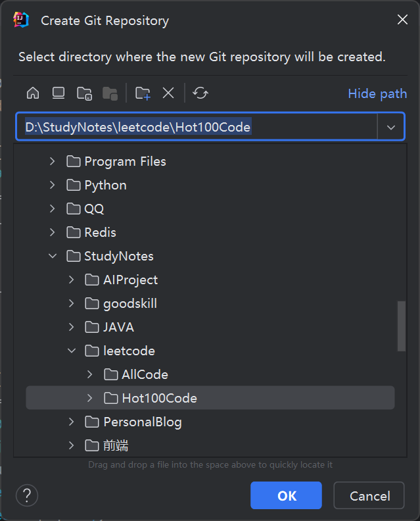
Task: Click the Project directory icon
Action: 84,93
